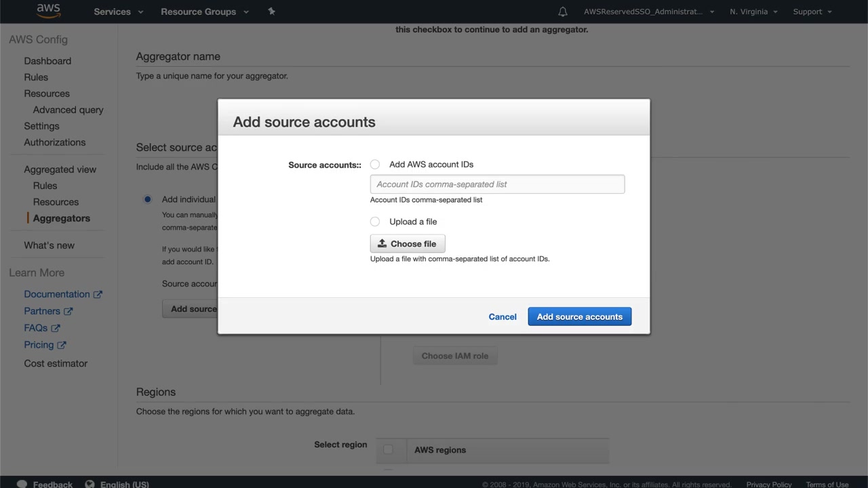Click the FAQs external link icon

tap(56, 328)
